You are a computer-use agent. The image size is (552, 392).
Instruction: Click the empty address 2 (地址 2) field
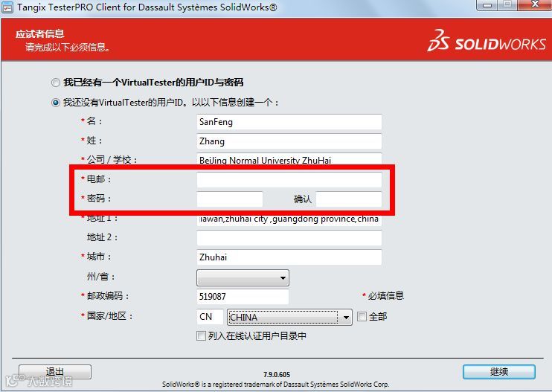point(289,238)
